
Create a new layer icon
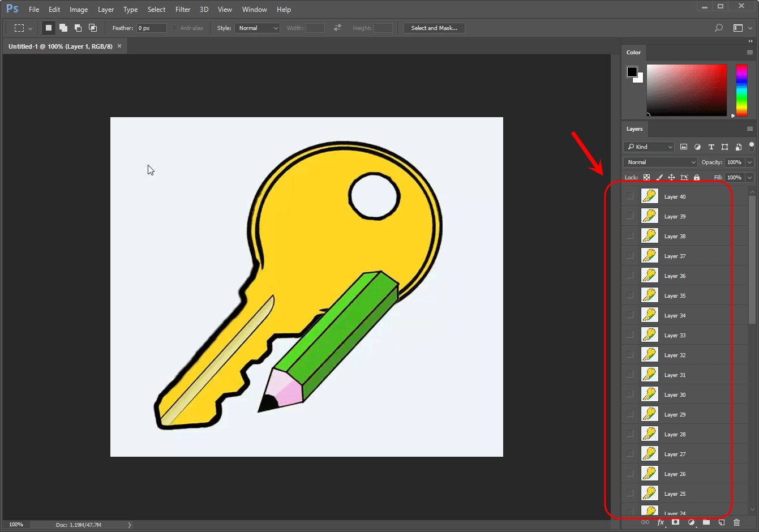click(x=722, y=522)
